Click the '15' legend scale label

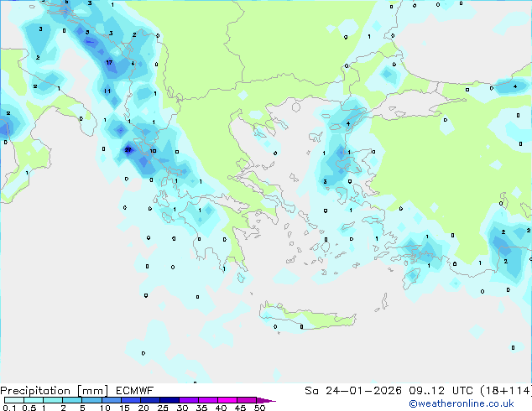[x=124, y=408]
